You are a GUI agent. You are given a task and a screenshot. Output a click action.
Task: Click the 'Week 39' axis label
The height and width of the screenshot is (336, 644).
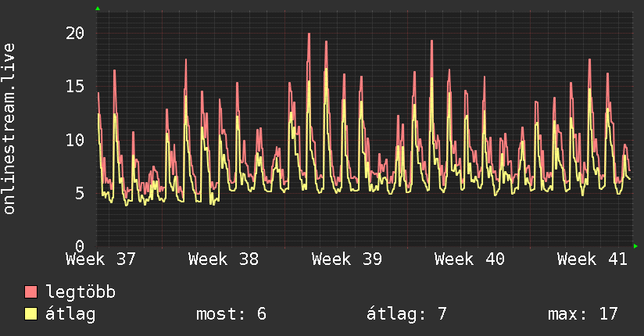pos(347,259)
